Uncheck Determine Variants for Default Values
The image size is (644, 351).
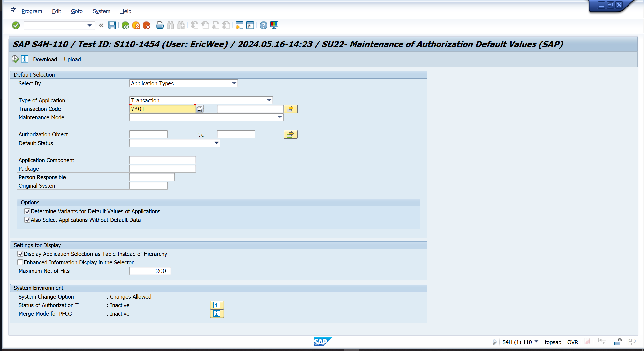(27, 211)
